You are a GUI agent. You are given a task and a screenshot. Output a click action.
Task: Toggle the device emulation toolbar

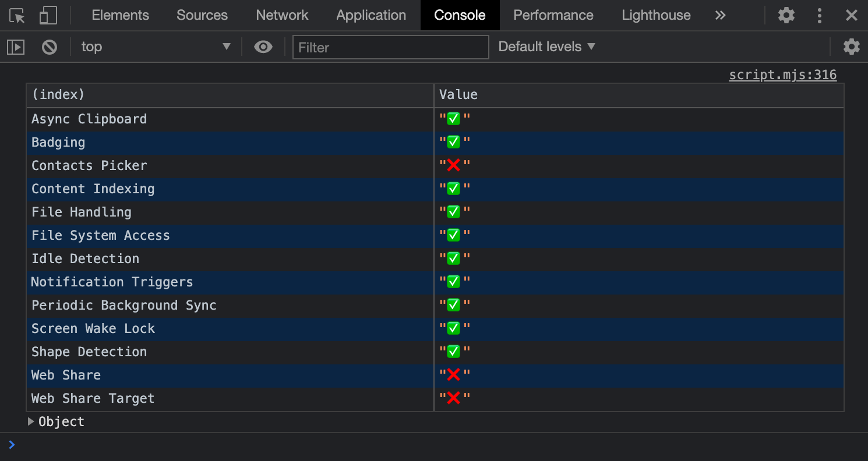48,15
